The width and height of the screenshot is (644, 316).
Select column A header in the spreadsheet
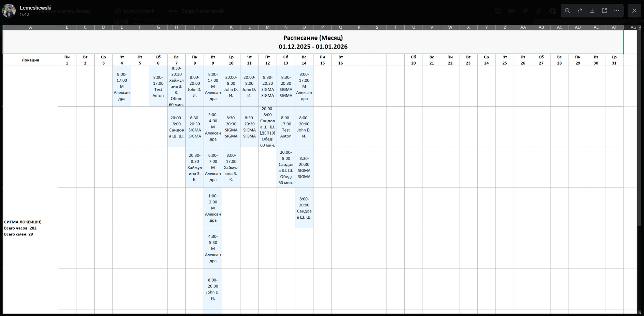[30, 27]
